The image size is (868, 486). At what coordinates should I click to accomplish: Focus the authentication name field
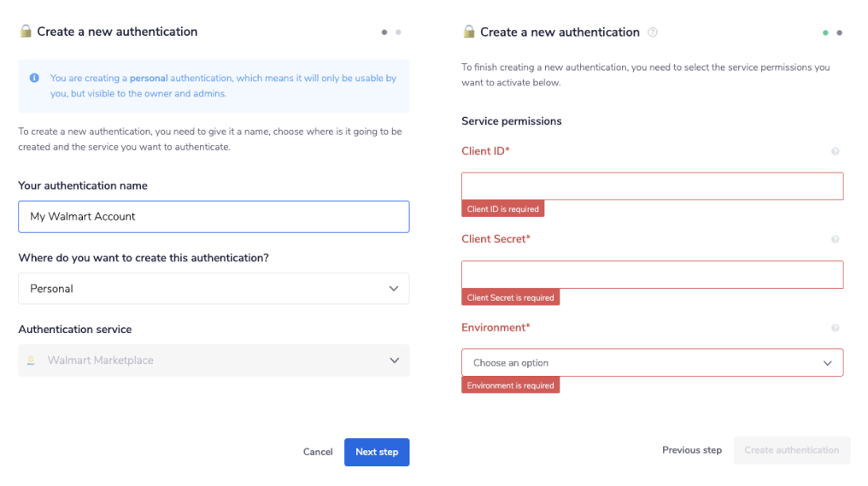214,217
